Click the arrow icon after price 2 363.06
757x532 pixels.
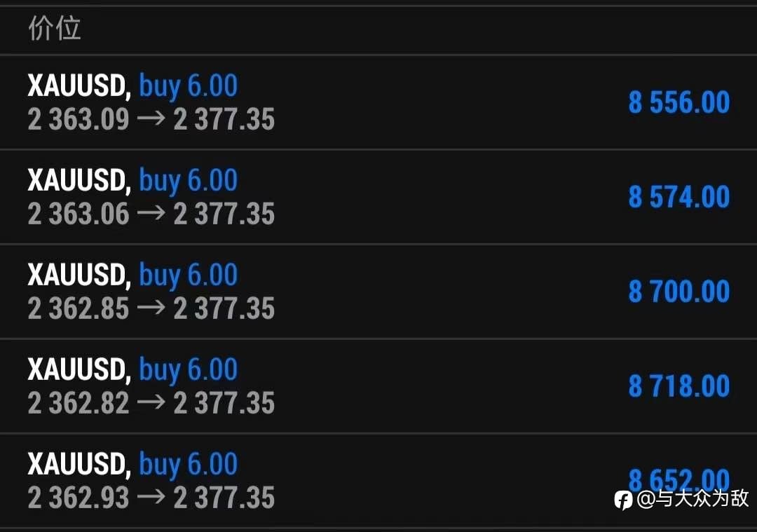(x=151, y=212)
